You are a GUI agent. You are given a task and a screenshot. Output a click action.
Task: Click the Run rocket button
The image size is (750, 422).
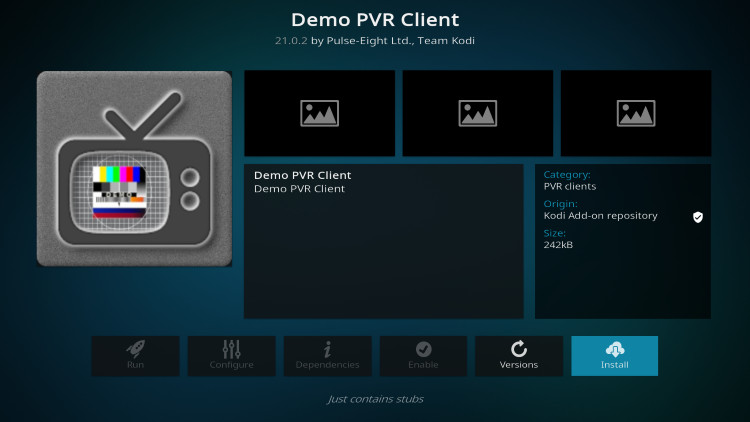(135, 355)
